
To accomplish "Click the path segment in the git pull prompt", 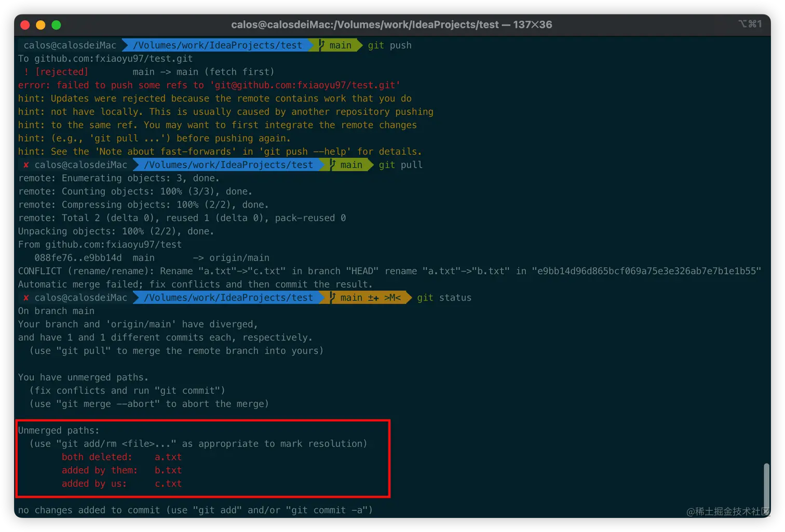I will coord(228,165).
